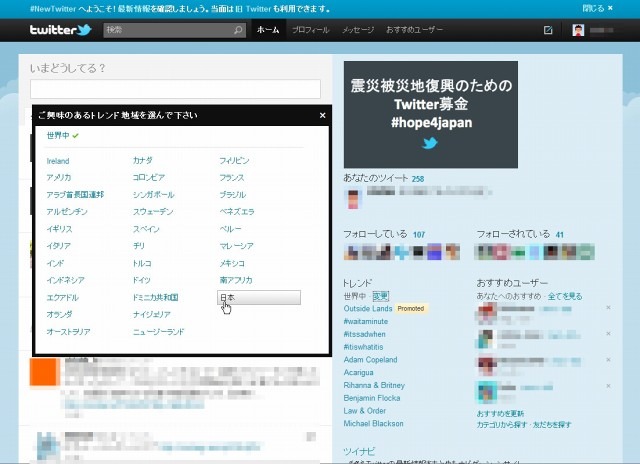640x464 pixels.
Task: Click the 旧 Twitter link in banner
Action: point(253,9)
